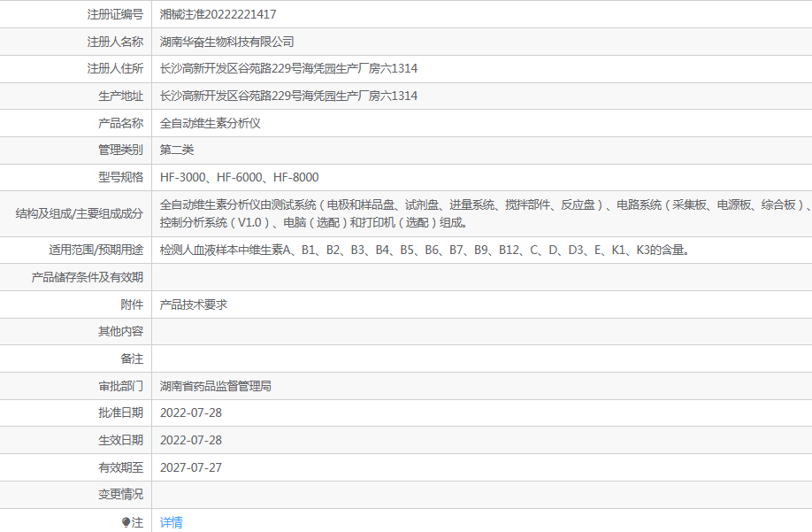Click registrant name 湖南华畲生物科技有限公司
The height and width of the screenshot is (532, 812).
226,42
